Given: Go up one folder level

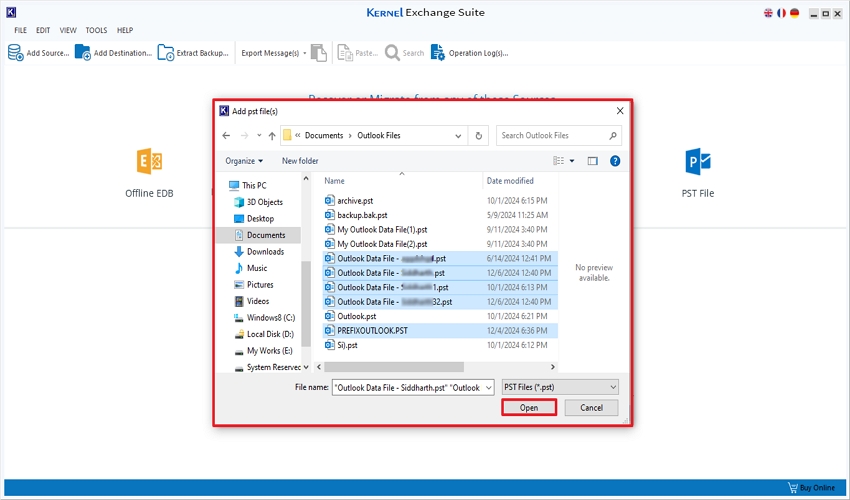Looking at the screenshot, I should (x=272, y=136).
